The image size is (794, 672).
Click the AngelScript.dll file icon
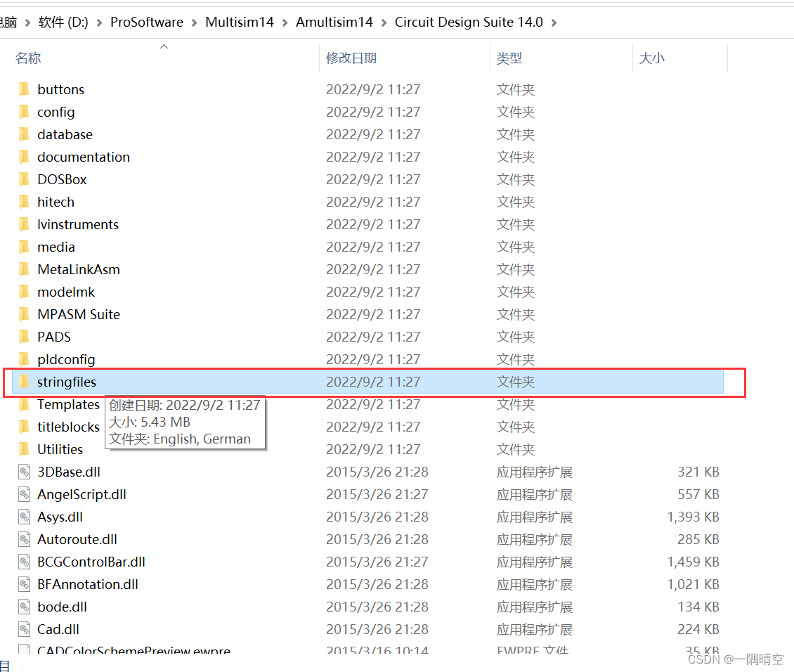point(24,494)
